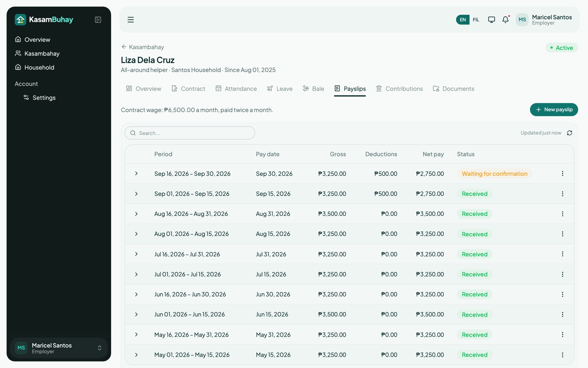
Task: Refresh the payslips list
Action: pyautogui.click(x=569, y=133)
